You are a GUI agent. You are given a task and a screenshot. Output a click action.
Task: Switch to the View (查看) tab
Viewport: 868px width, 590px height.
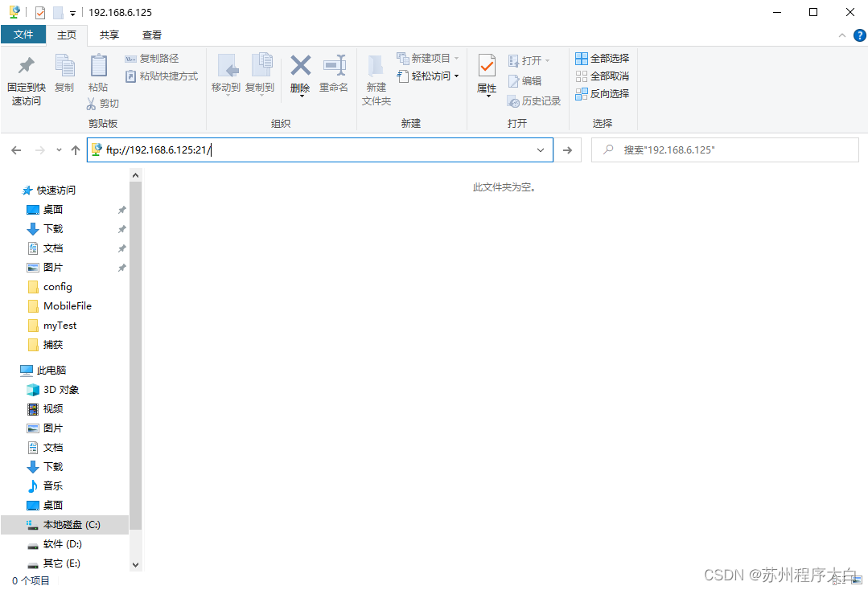point(152,35)
